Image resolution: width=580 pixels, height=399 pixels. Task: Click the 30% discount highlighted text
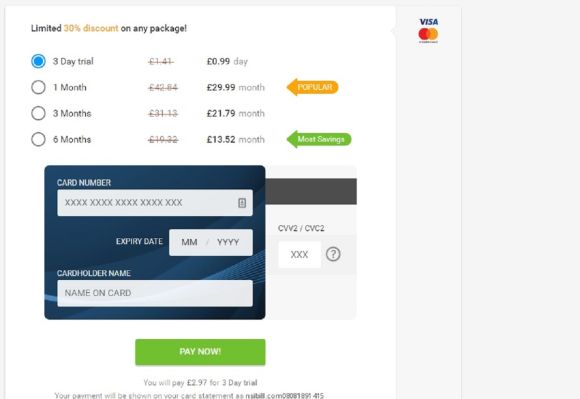coord(91,28)
